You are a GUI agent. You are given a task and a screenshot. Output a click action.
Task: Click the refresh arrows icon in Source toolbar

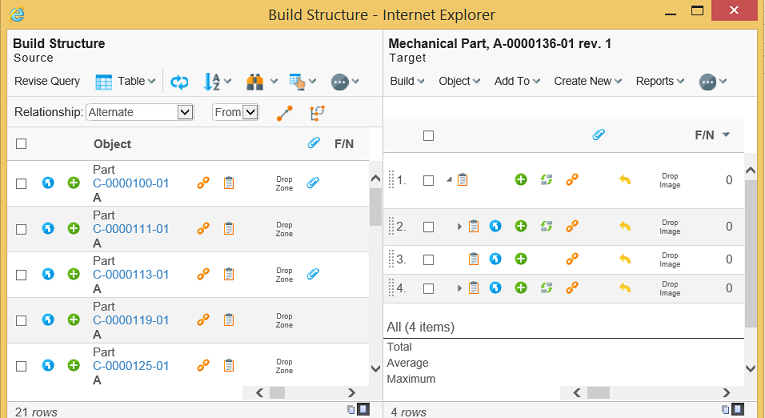coord(179,82)
